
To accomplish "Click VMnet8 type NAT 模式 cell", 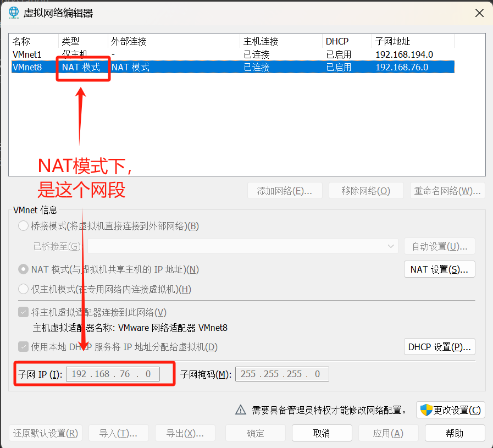I will [81, 67].
